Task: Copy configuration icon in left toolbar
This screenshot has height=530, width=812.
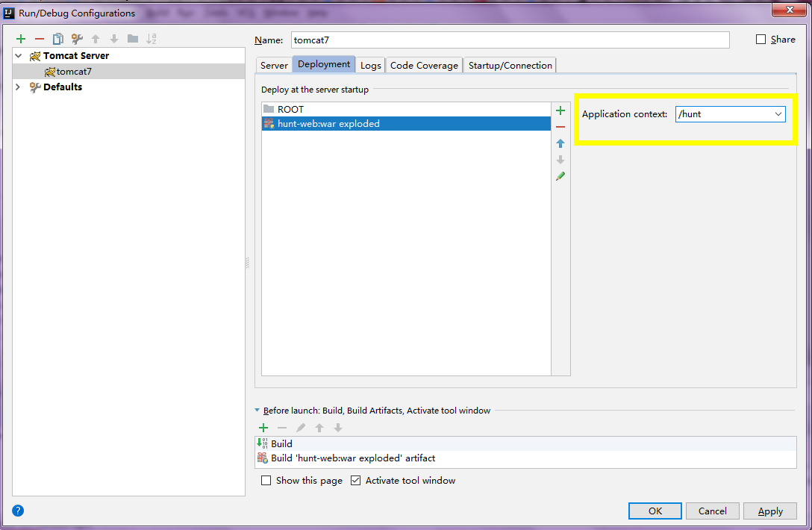Action: click(x=58, y=39)
